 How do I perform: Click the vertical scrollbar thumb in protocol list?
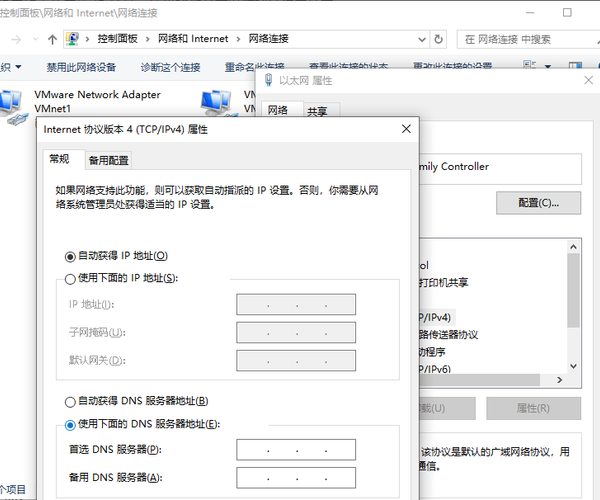pos(573,290)
